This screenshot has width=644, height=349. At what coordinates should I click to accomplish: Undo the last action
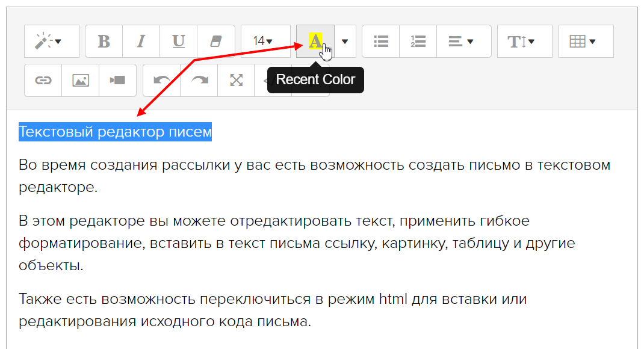tap(161, 81)
